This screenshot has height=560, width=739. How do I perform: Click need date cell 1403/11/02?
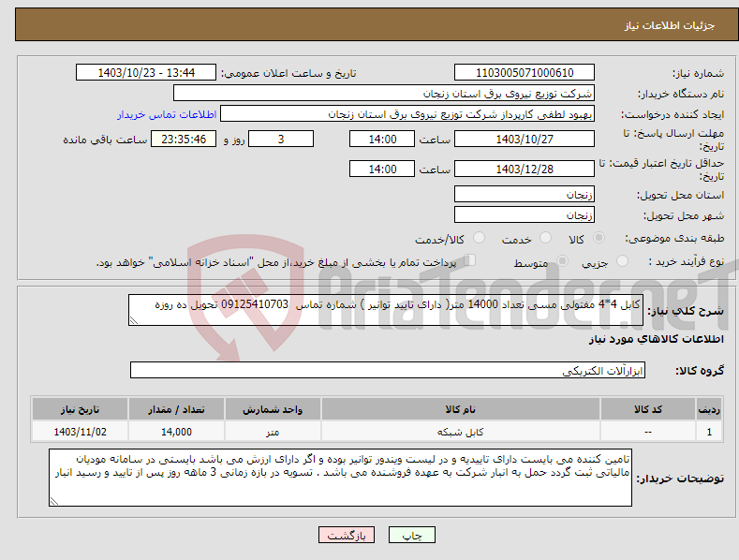click(81, 432)
